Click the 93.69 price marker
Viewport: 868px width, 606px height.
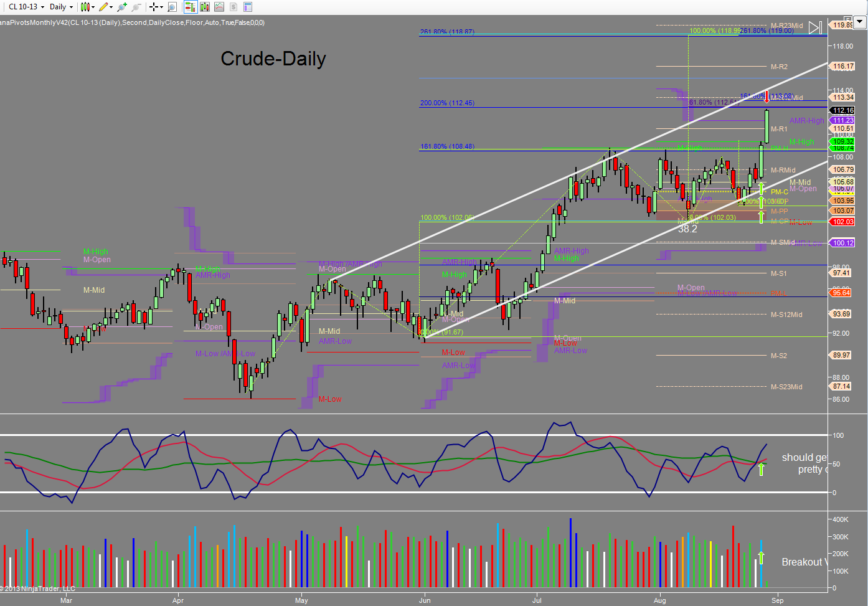(x=841, y=314)
